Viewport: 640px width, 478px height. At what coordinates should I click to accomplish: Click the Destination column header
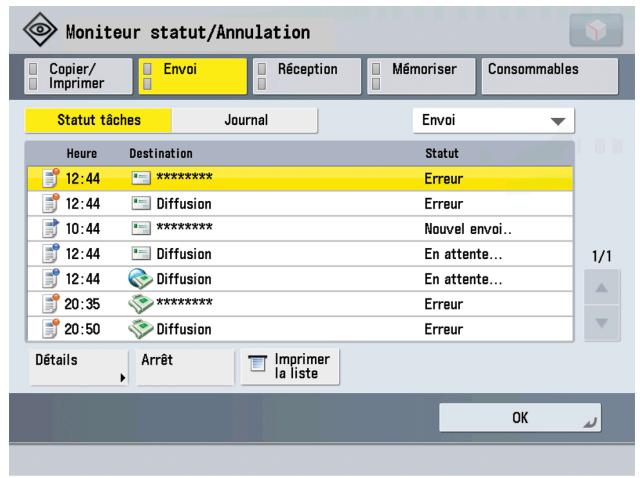click(161, 153)
